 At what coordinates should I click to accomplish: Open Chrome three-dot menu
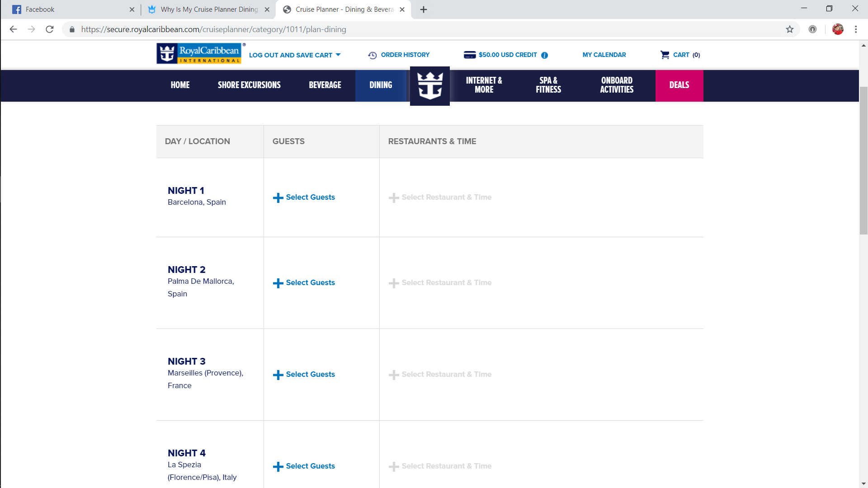point(856,29)
